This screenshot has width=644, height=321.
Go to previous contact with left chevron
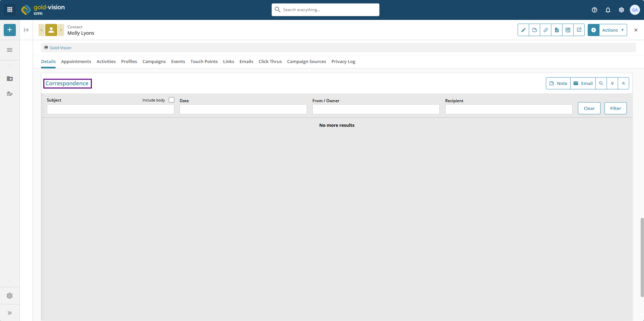pos(41,30)
